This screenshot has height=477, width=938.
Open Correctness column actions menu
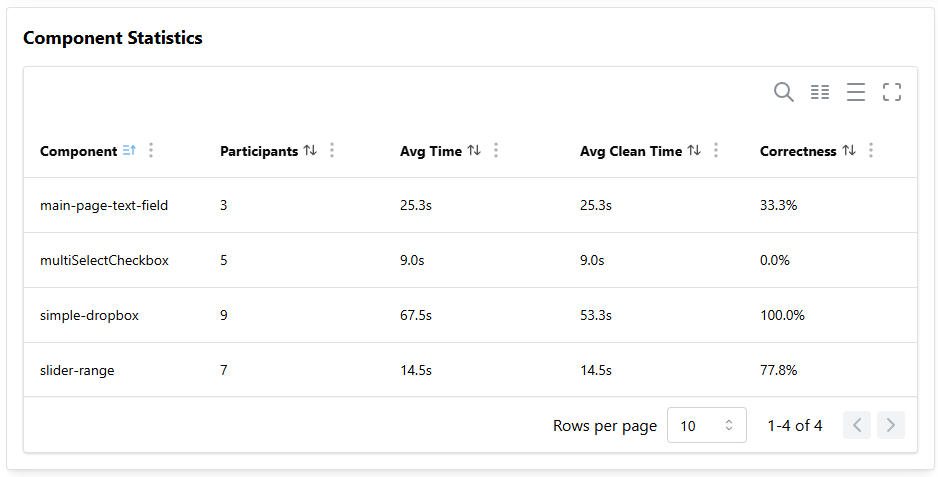(870, 150)
